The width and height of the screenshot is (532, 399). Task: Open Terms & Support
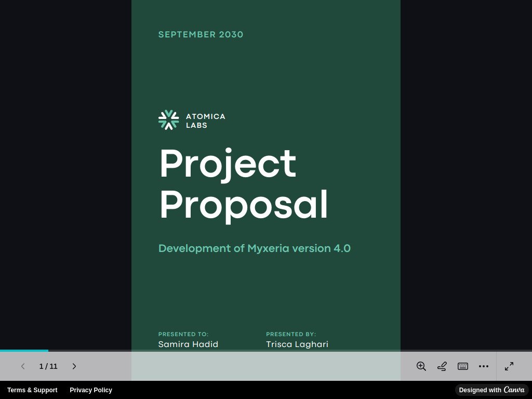(x=32, y=390)
